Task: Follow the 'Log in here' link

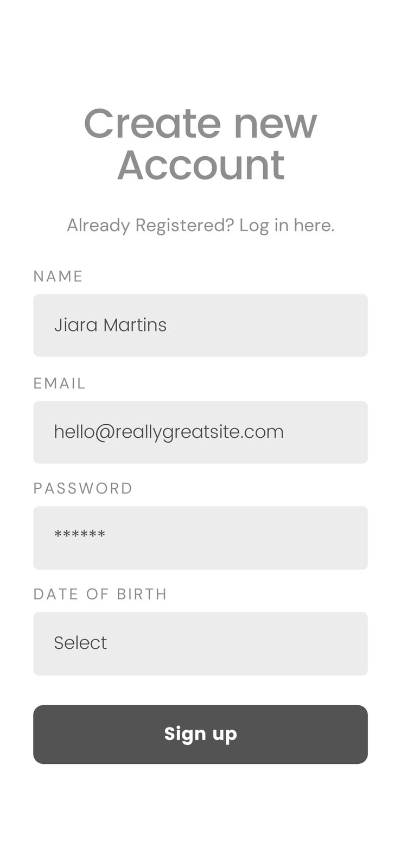Action: point(287,225)
